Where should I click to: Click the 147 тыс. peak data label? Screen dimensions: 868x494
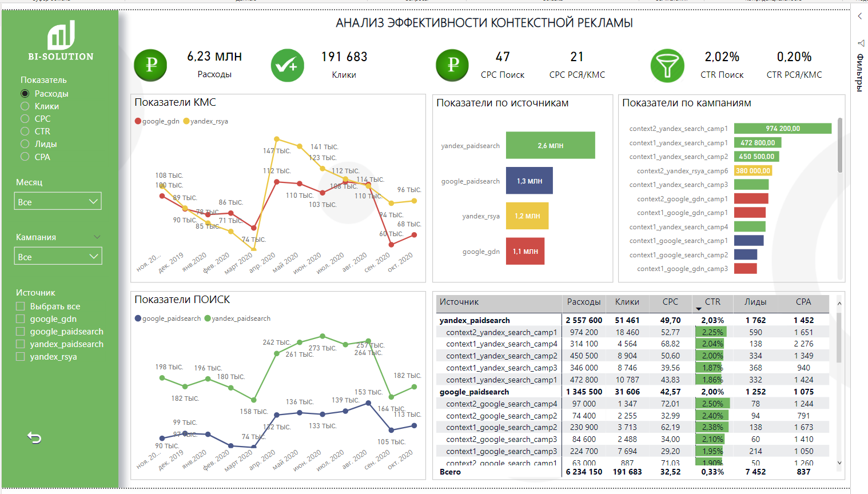pos(277,151)
